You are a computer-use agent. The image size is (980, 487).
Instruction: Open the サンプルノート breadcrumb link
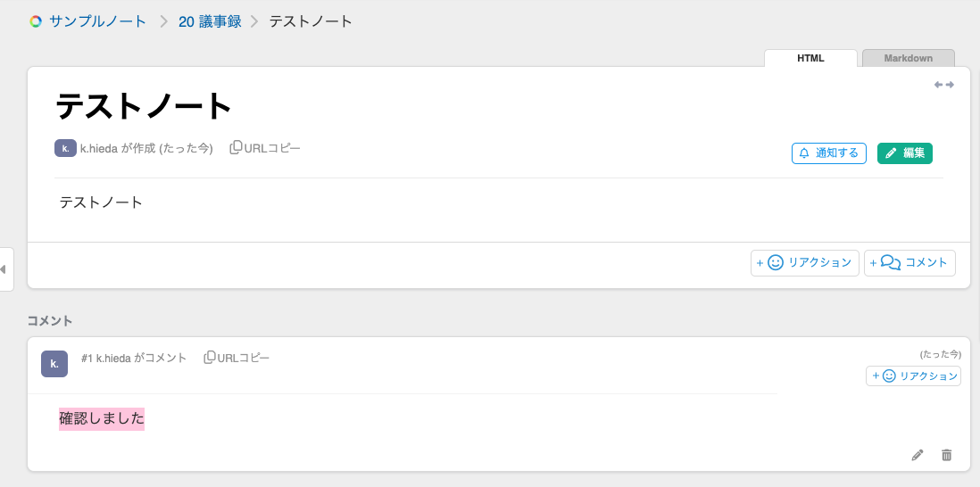(x=98, y=21)
